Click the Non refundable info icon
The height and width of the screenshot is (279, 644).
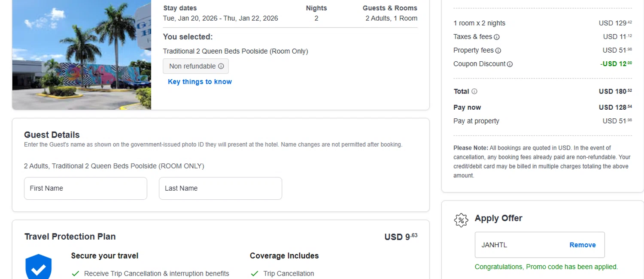tap(221, 66)
